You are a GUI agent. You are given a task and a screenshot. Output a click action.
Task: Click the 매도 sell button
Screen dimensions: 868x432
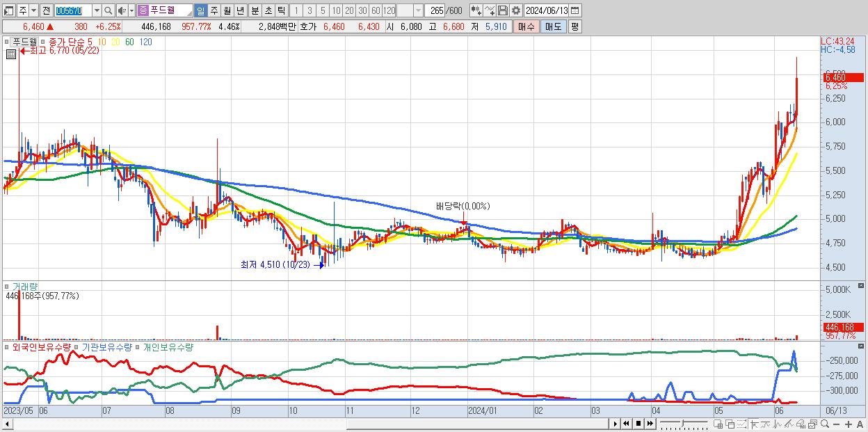[552, 26]
